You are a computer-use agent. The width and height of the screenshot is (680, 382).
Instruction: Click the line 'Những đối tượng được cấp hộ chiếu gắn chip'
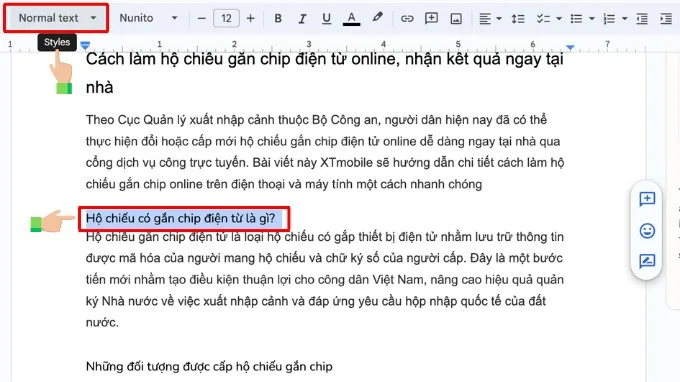click(x=209, y=366)
